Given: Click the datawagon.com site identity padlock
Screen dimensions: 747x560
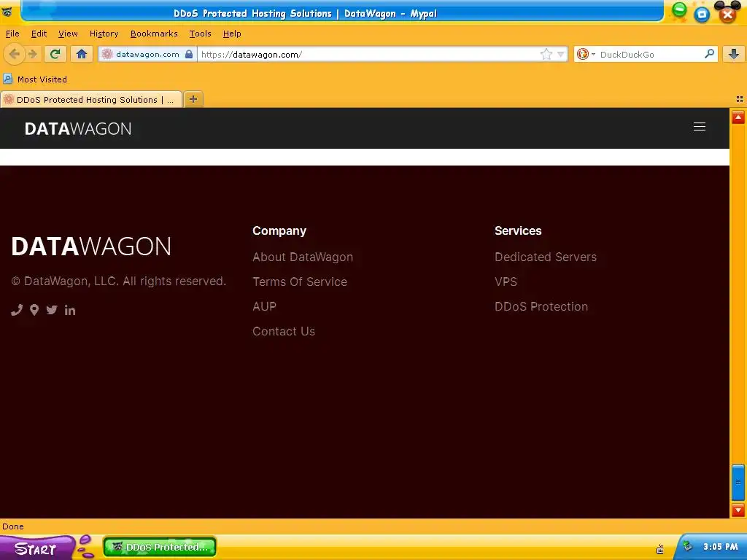Looking at the screenshot, I should 189,54.
